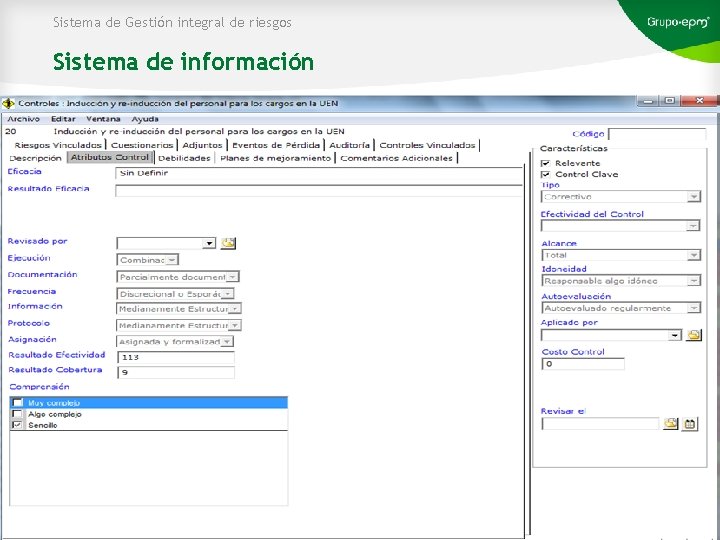
Task: Check the Algo complejo option
Action: pos(17,414)
